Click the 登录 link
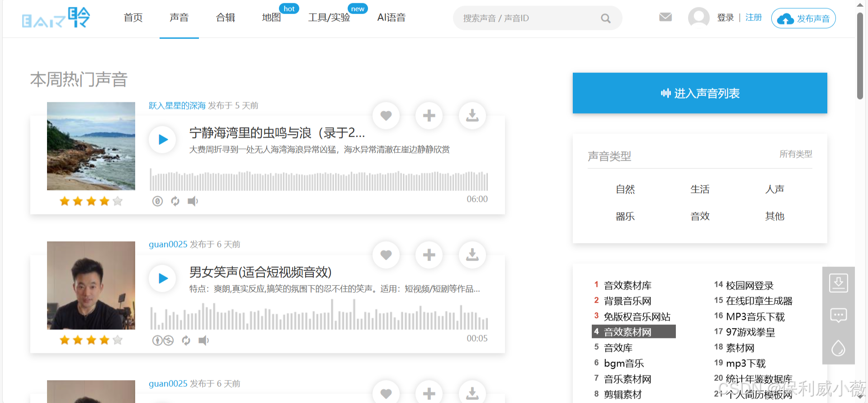This screenshot has height=403, width=868. pyautogui.click(x=725, y=18)
